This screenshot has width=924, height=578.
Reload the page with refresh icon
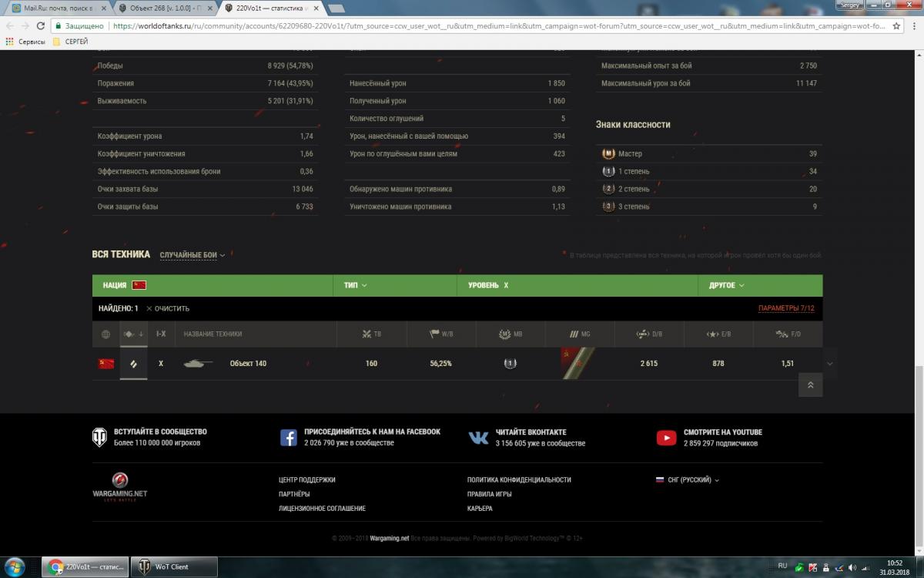pos(41,25)
